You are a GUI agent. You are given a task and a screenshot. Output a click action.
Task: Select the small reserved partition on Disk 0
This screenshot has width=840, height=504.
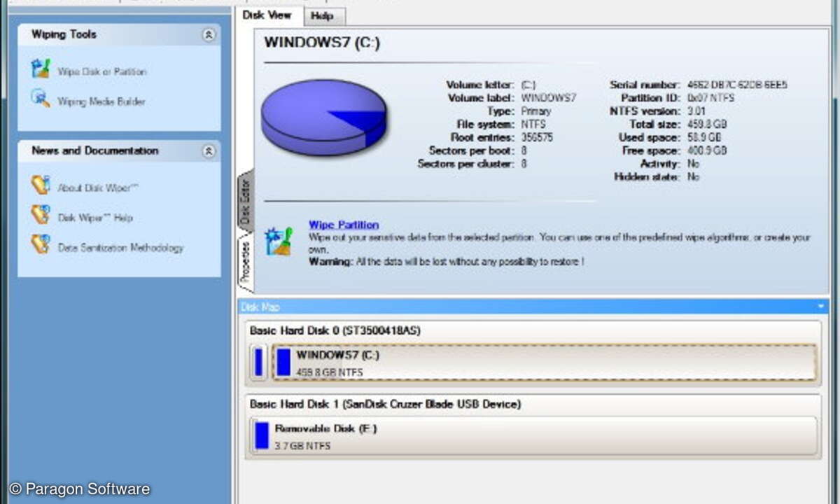point(258,362)
